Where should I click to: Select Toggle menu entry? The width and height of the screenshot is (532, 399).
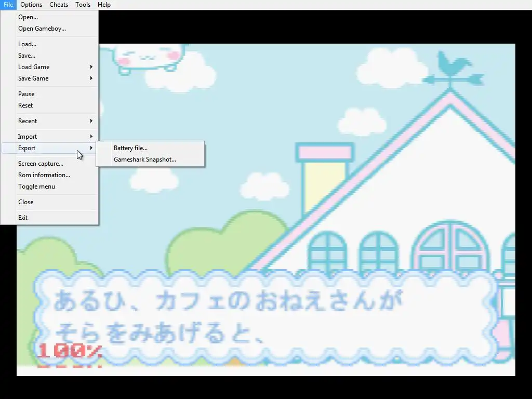pyautogui.click(x=49, y=187)
